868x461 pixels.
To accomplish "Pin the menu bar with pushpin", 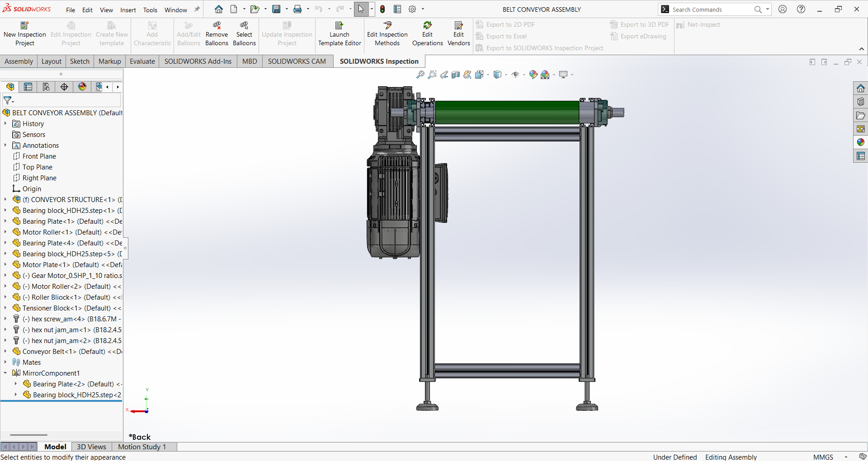I will [197, 9].
